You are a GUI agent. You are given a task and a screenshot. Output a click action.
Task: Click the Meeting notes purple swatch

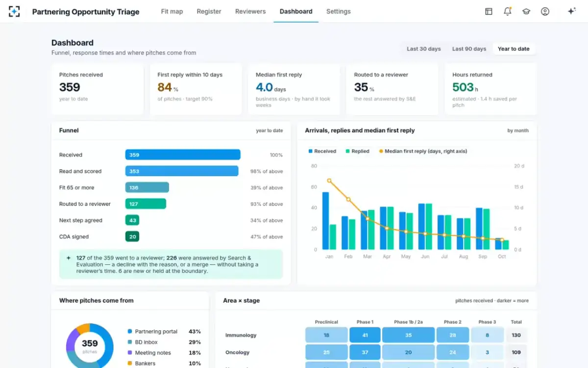[x=130, y=353]
